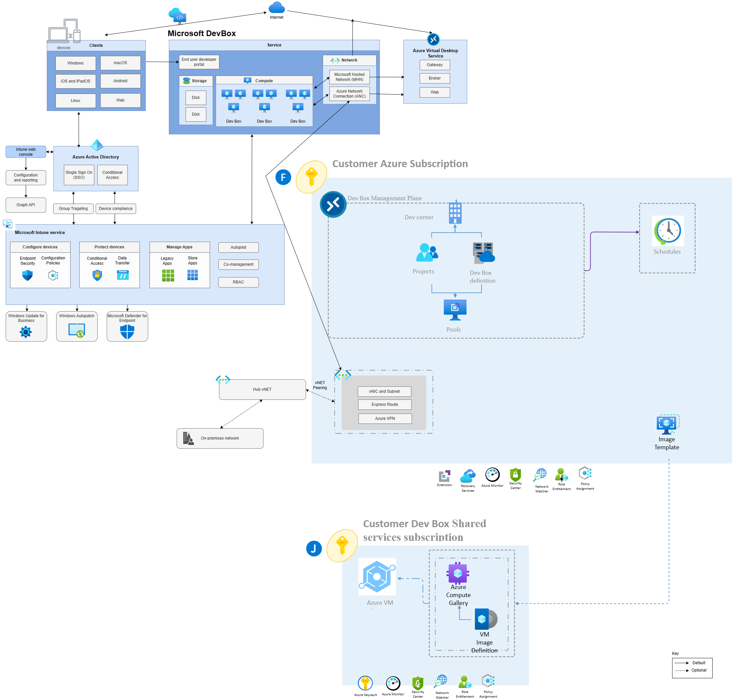This screenshot has height=700, width=732.
Task: Select the key icon next to marker F
Action: [311, 177]
